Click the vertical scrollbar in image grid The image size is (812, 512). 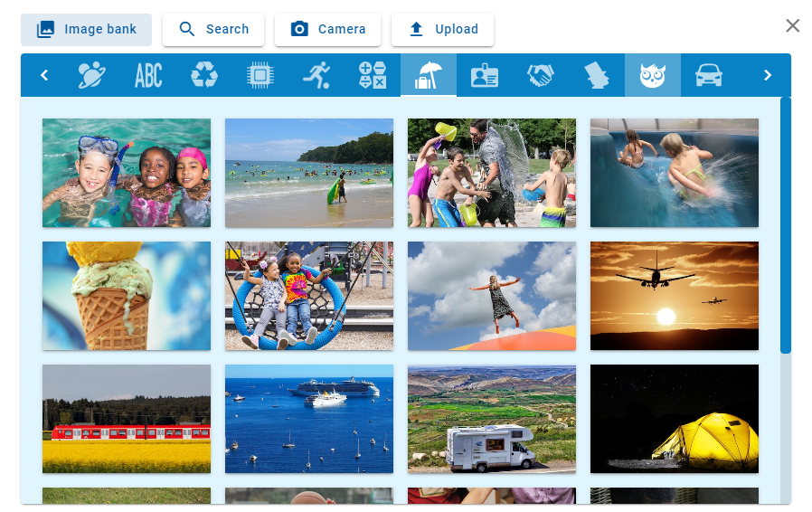[x=786, y=225]
